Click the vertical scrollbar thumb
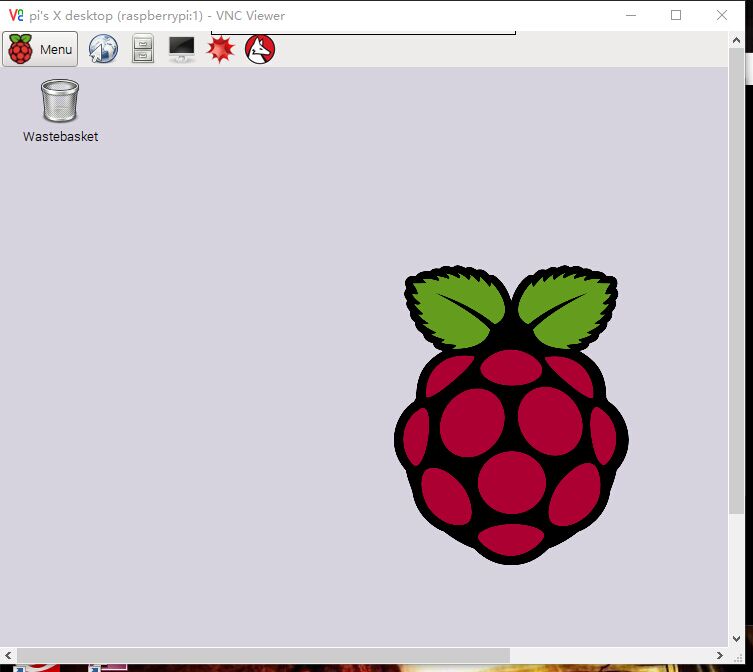Screen dimensions: 753x672 [736, 281]
